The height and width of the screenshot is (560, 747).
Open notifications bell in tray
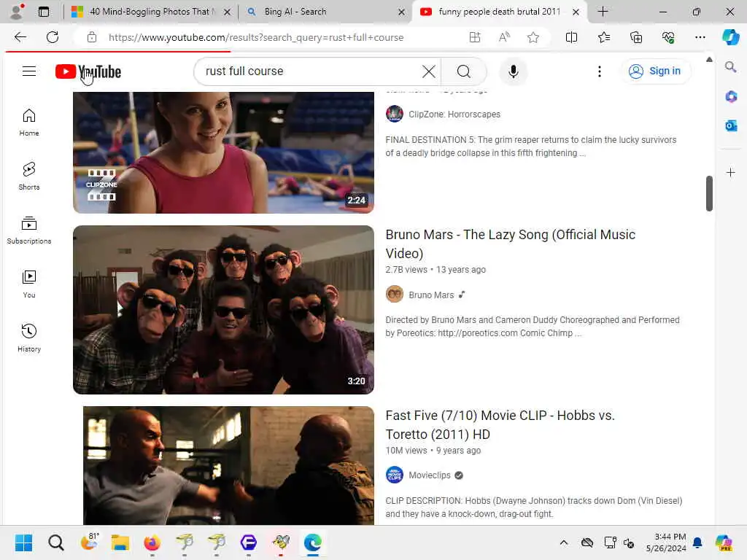tap(697, 542)
